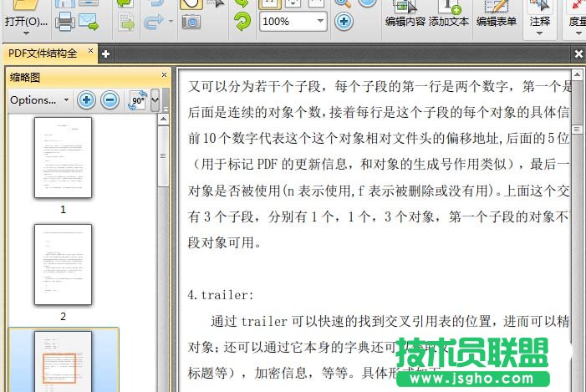
Task: Select the 编辑表单 tool
Action: [x=497, y=15]
